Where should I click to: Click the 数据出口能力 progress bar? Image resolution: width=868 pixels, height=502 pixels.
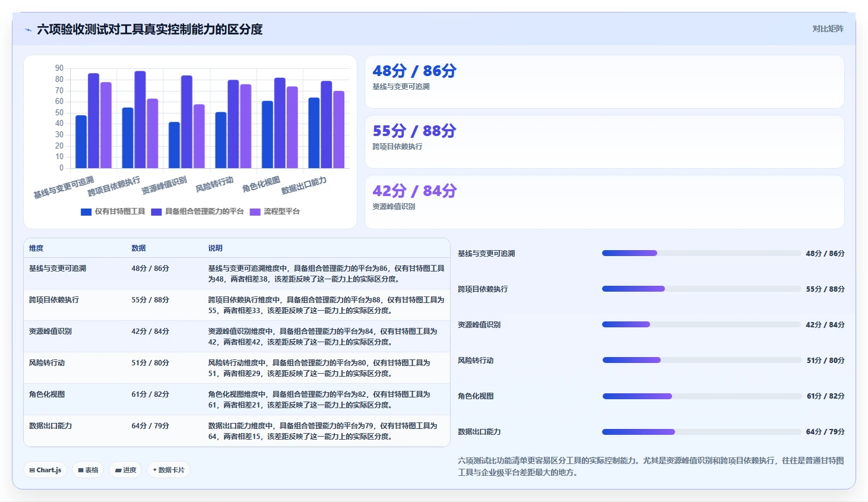[x=701, y=432]
